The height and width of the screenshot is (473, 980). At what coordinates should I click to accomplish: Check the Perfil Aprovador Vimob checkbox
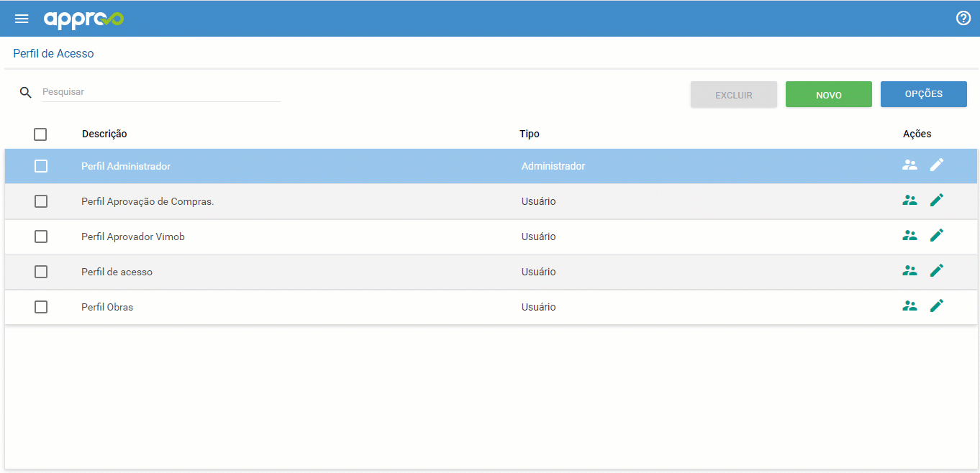pos(41,236)
